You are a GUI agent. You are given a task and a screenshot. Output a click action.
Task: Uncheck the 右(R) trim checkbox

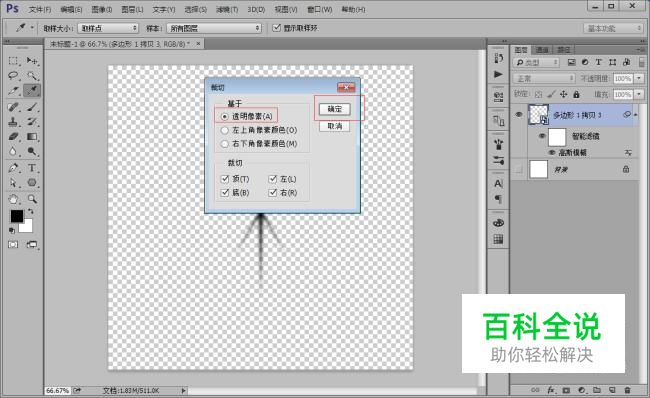click(x=273, y=192)
